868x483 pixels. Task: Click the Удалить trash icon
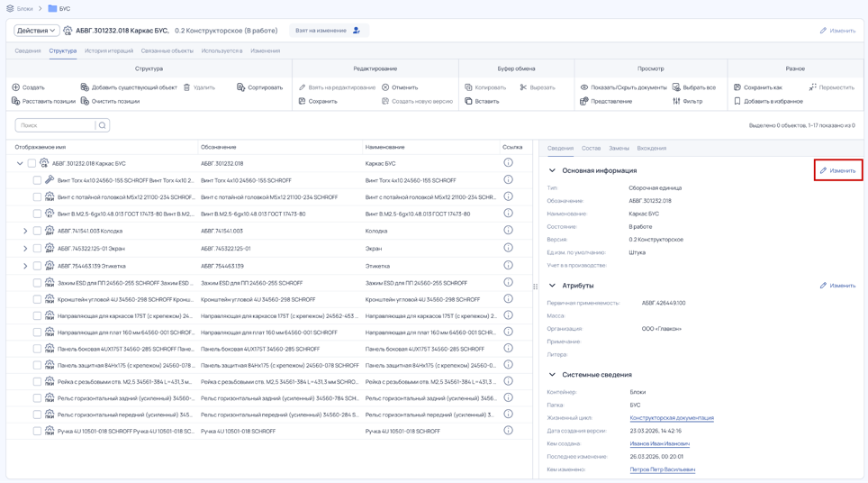[x=187, y=87]
